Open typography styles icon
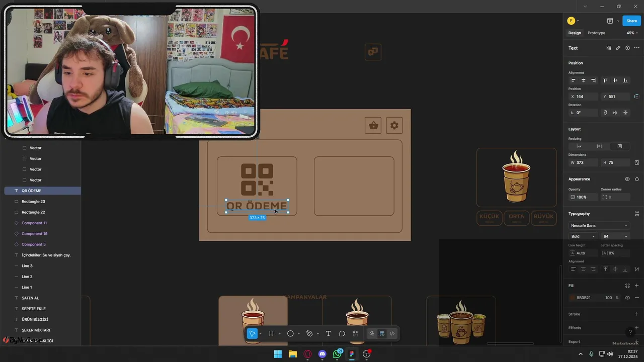 coord(637,214)
